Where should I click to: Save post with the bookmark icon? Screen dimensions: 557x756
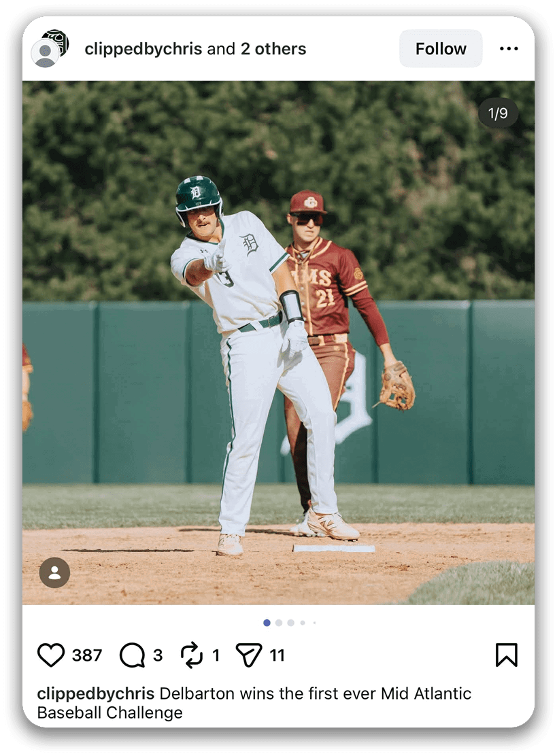[506, 655]
